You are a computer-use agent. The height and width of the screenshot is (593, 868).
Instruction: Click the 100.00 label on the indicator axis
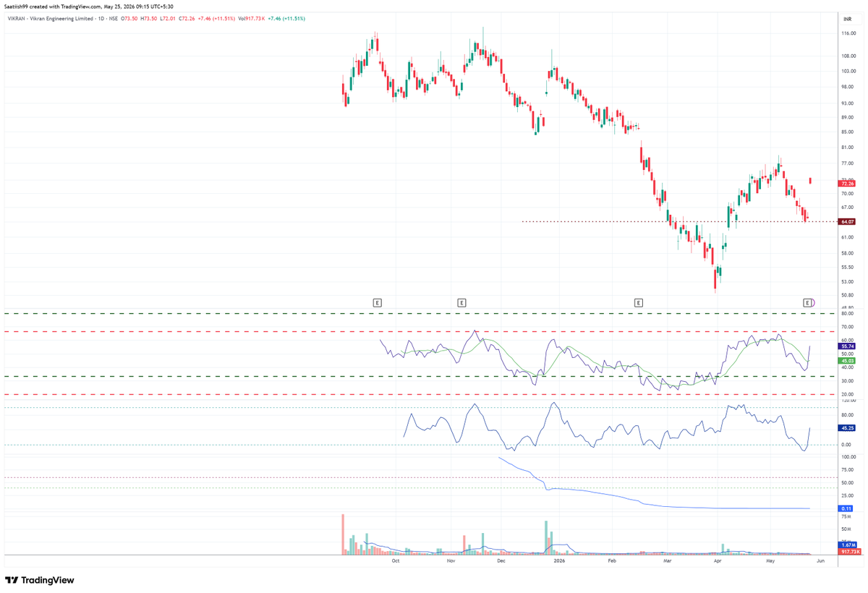[x=848, y=457]
